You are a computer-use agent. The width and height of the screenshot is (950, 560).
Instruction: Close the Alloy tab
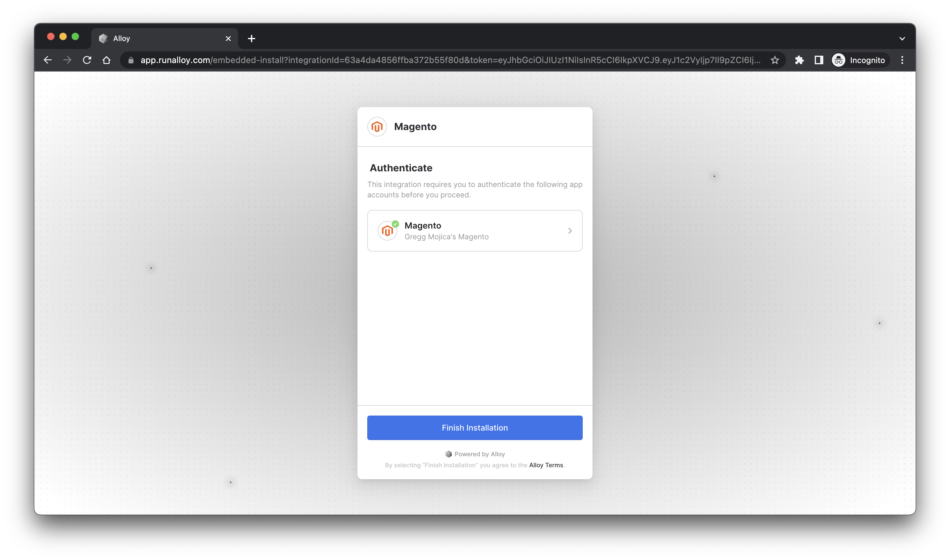click(228, 39)
